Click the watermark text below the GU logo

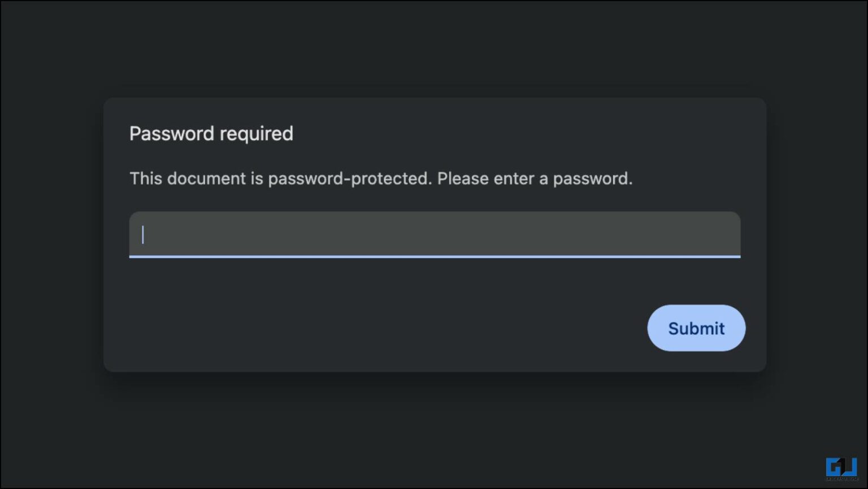tap(841, 479)
